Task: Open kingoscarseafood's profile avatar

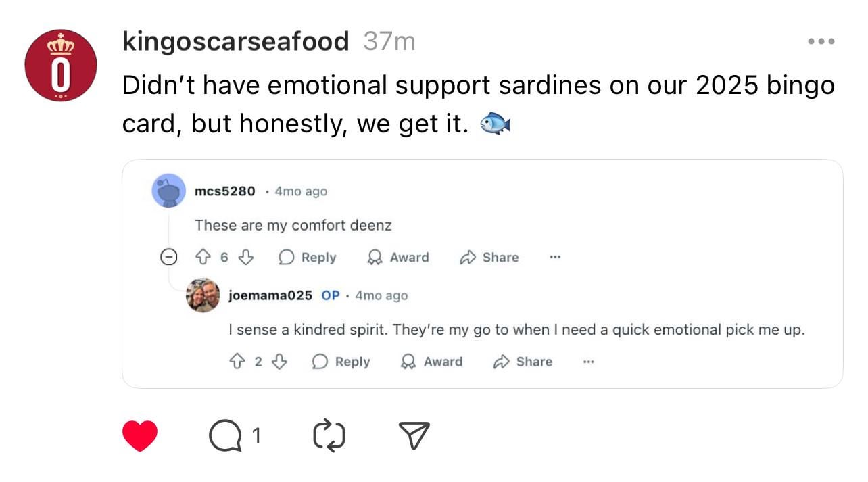Action: click(x=61, y=66)
